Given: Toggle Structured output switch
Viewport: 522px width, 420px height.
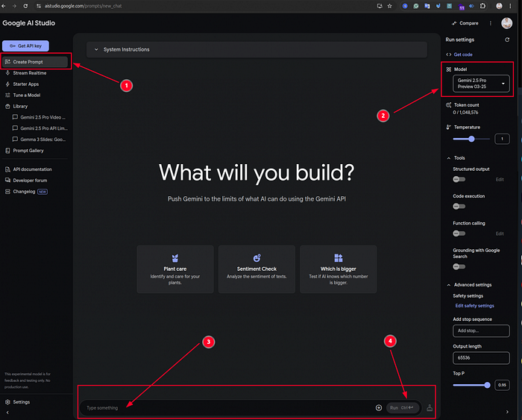Looking at the screenshot, I should point(459,180).
